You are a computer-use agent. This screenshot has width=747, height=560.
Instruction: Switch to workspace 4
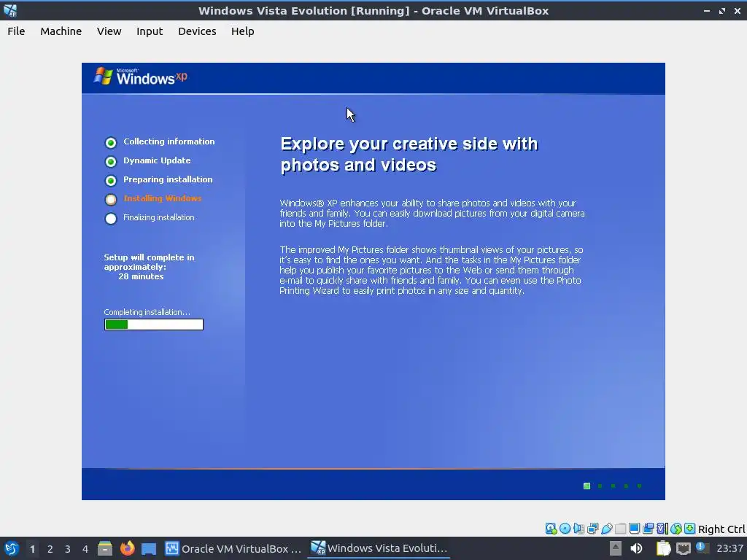[85, 549]
